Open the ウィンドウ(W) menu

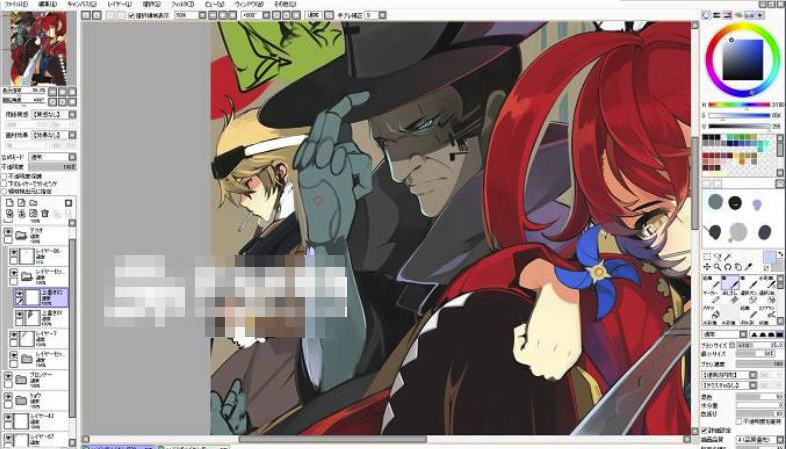point(249,4)
